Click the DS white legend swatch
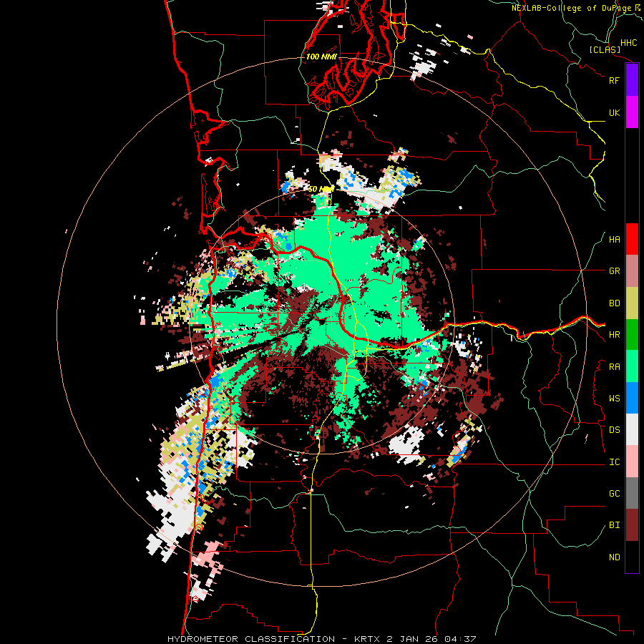 point(632,429)
